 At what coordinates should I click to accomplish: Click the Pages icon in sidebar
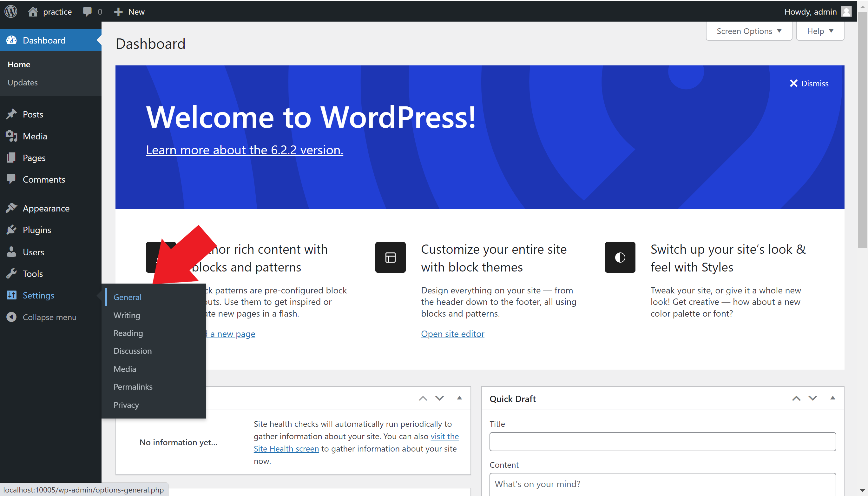coord(11,158)
